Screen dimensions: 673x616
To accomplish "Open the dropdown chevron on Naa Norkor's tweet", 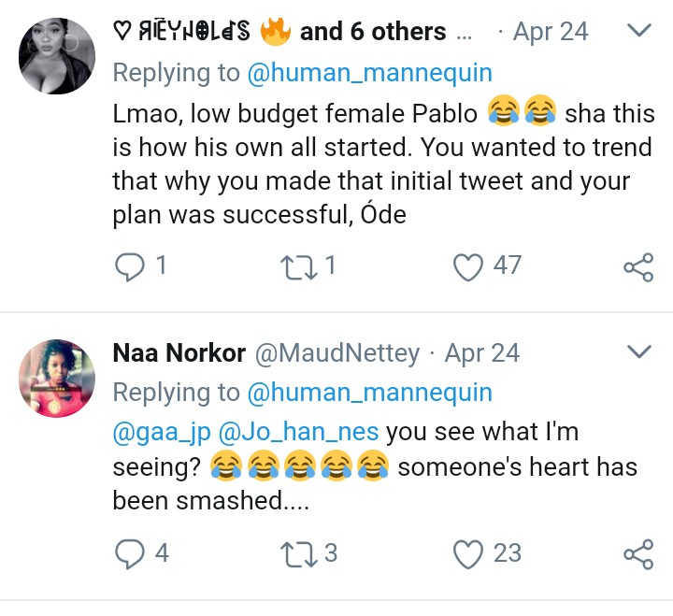I will pyautogui.click(x=639, y=351).
